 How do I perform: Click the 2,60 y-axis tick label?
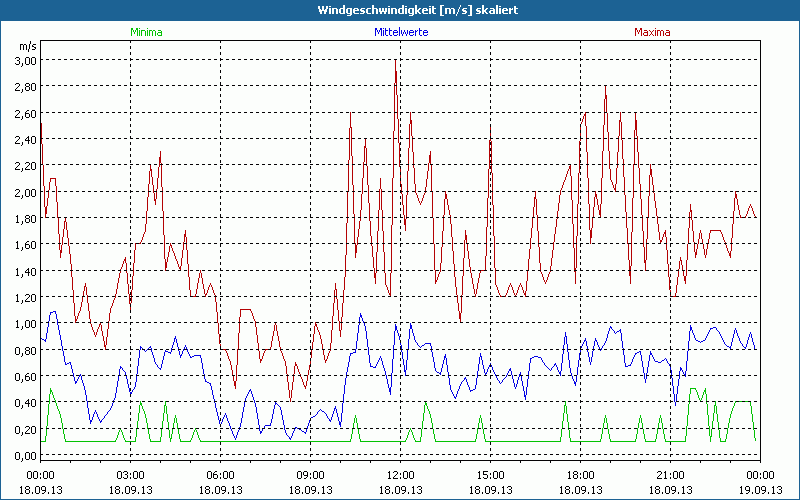(24, 113)
